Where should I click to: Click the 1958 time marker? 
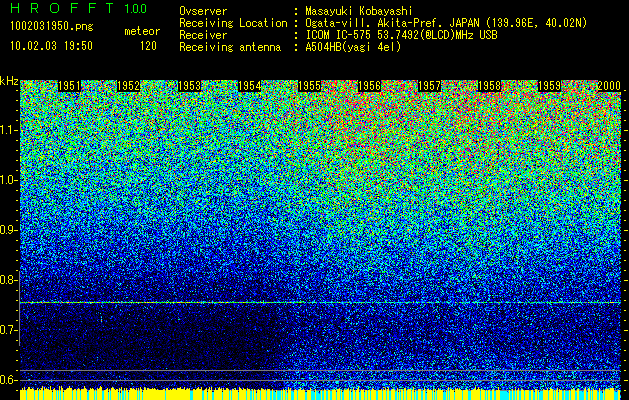489,86
